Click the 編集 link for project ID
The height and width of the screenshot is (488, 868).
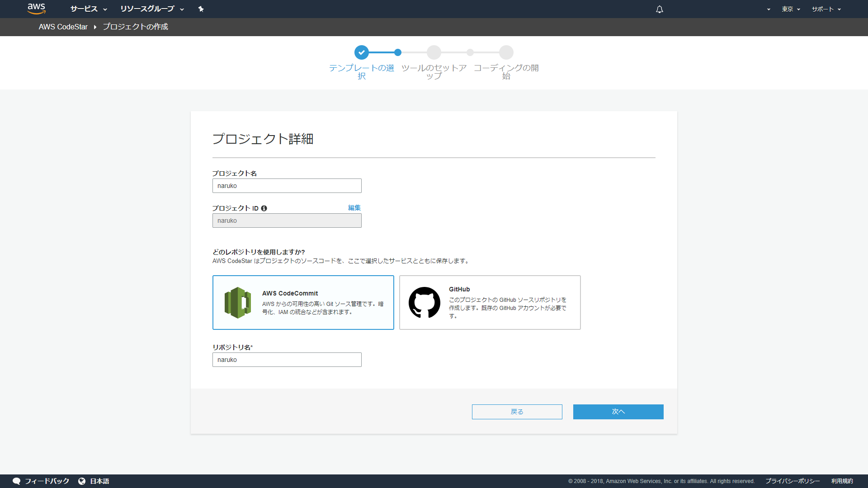coord(354,208)
